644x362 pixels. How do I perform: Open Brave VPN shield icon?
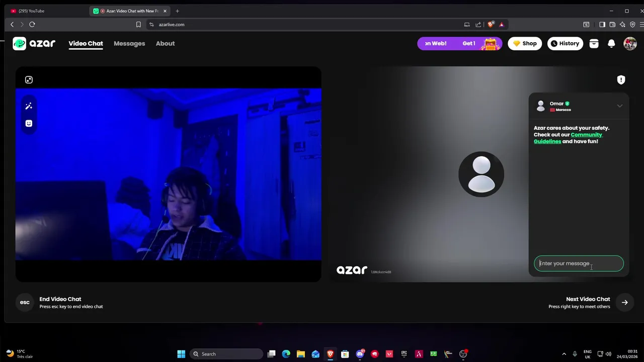pyautogui.click(x=632, y=24)
